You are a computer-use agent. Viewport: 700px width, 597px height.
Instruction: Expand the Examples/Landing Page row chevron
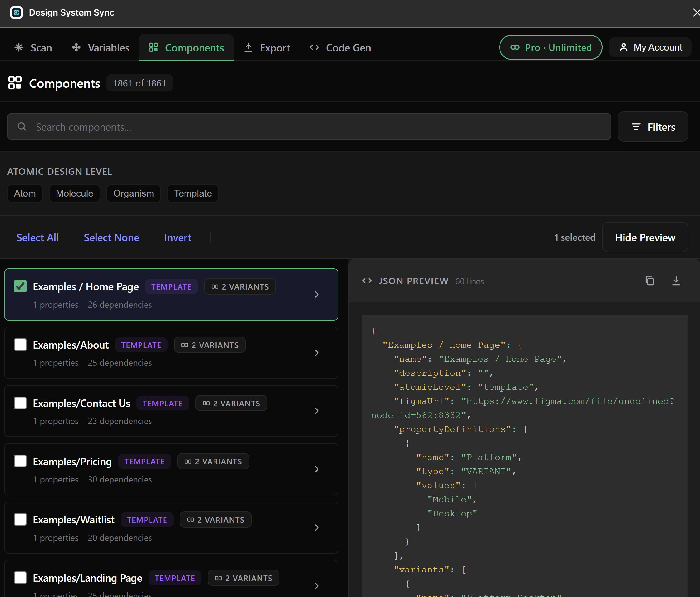[x=317, y=586]
